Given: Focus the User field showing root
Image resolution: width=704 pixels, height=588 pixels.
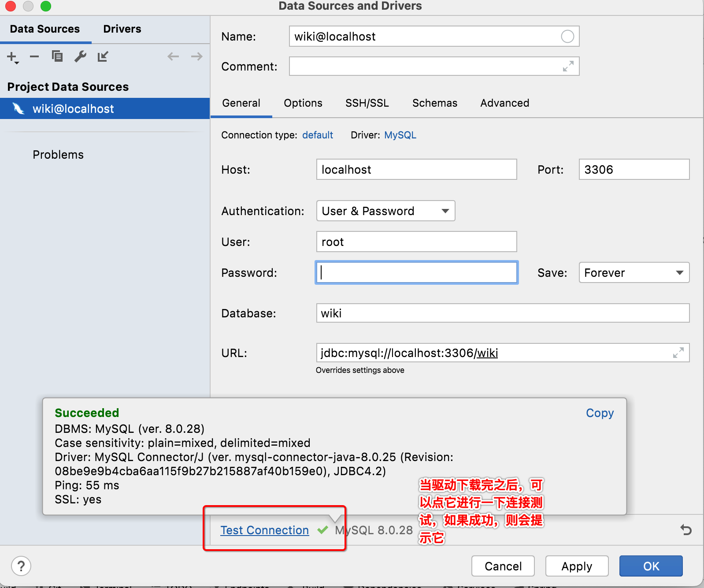Looking at the screenshot, I should click(416, 242).
